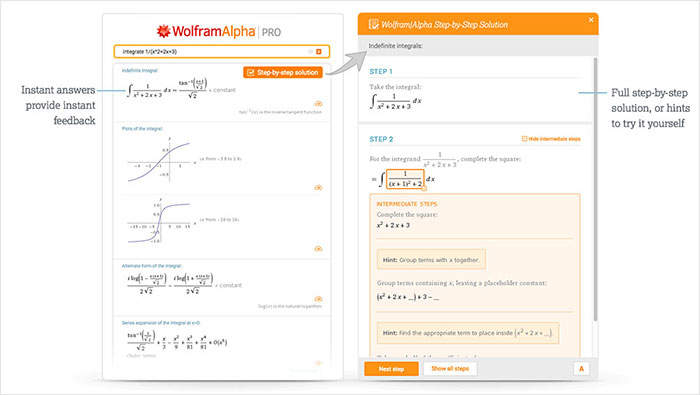This screenshot has height=395, width=700.
Task: Click the 'Take the integral:' text
Action: click(395, 87)
